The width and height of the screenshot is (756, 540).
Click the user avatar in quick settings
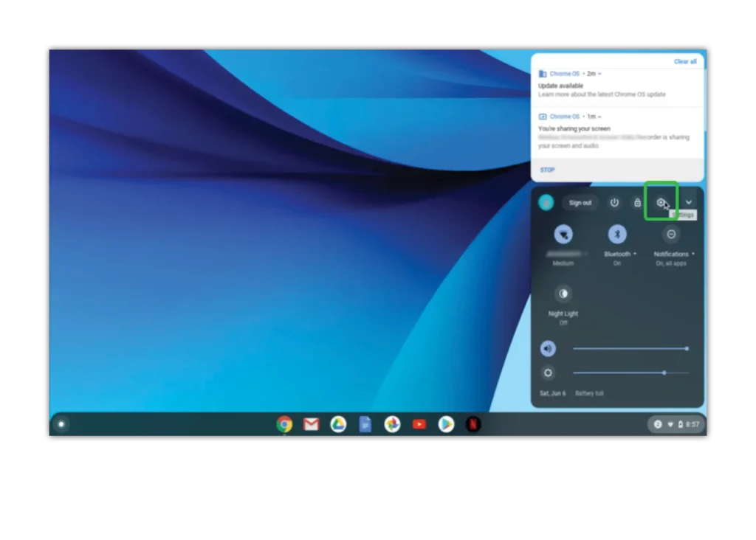click(546, 202)
